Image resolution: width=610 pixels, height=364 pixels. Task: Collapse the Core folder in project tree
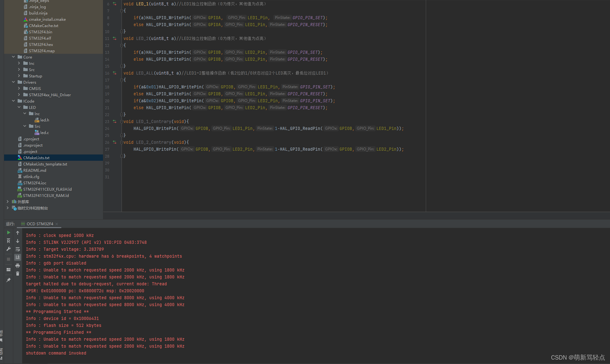(x=14, y=57)
